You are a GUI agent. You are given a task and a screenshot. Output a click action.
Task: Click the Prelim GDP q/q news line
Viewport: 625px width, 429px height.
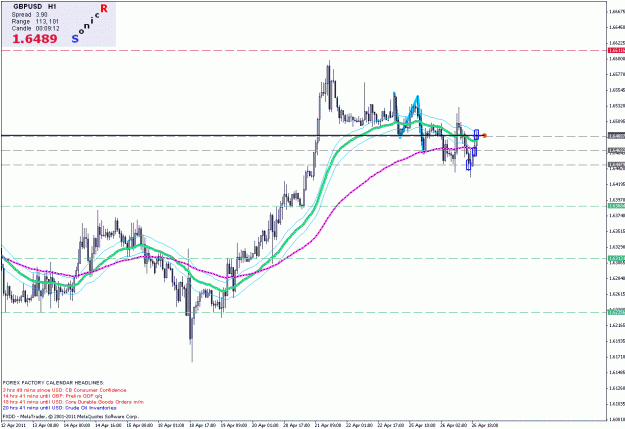[x=52, y=396]
